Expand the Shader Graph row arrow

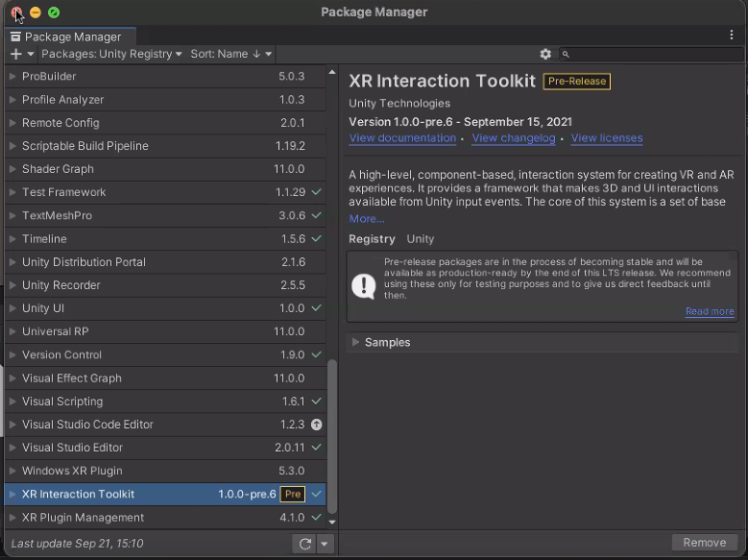point(12,169)
